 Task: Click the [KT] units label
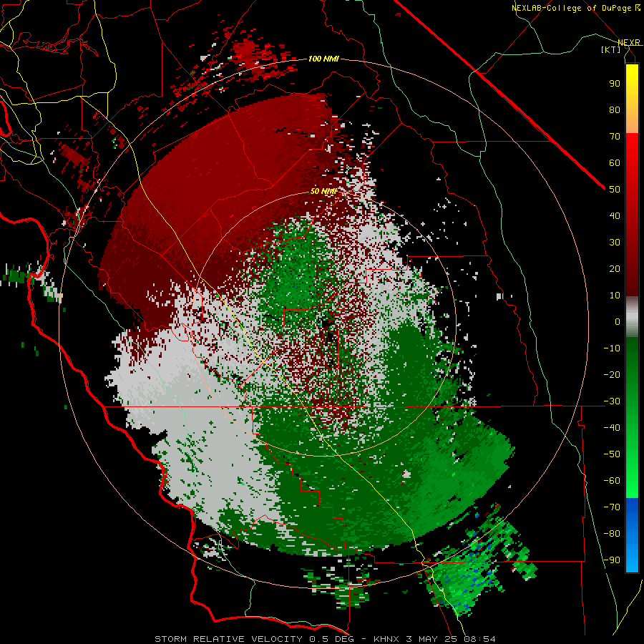(x=611, y=49)
